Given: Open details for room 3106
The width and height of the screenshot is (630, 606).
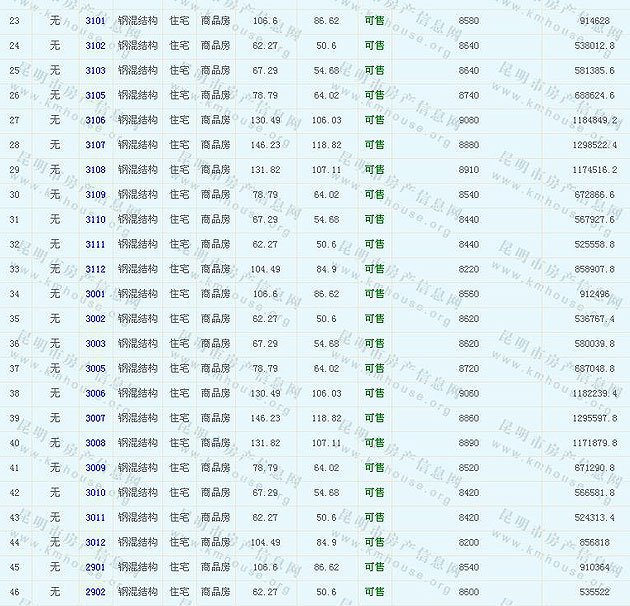Looking at the screenshot, I should tap(95, 121).
